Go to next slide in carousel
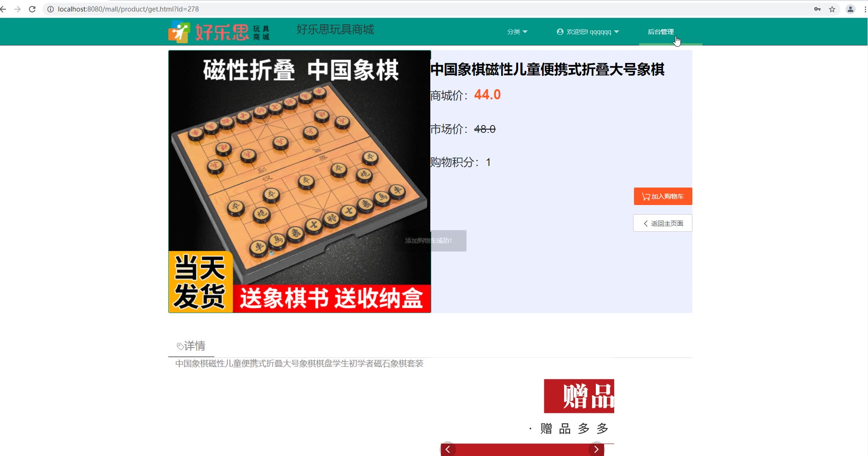Image resolution: width=868 pixels, height=456 pixels. click(596, 449)
